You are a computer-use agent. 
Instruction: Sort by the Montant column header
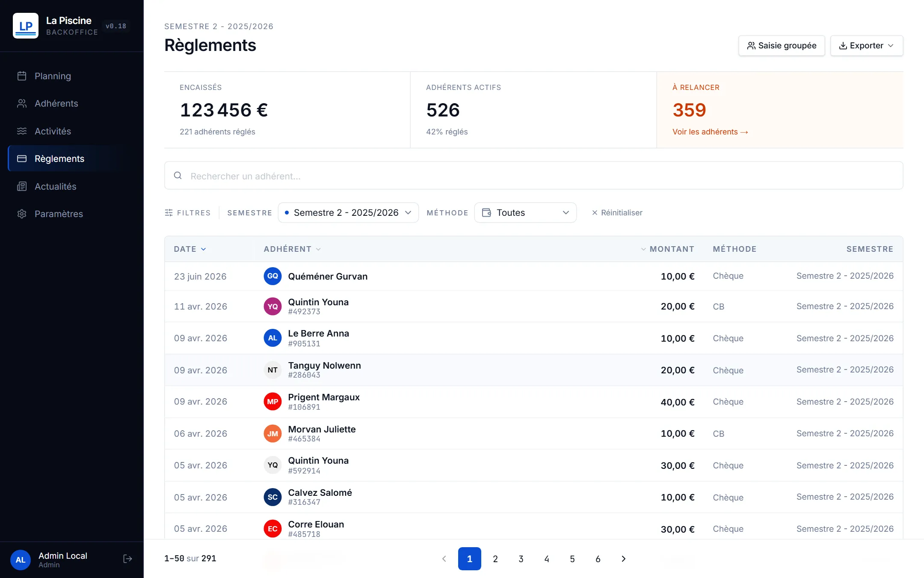667,249
